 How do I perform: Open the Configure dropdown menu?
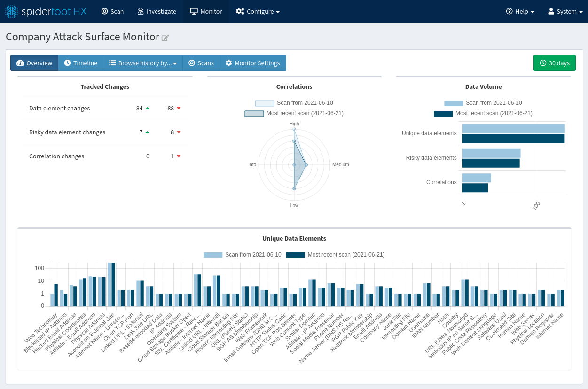point(258,11)
